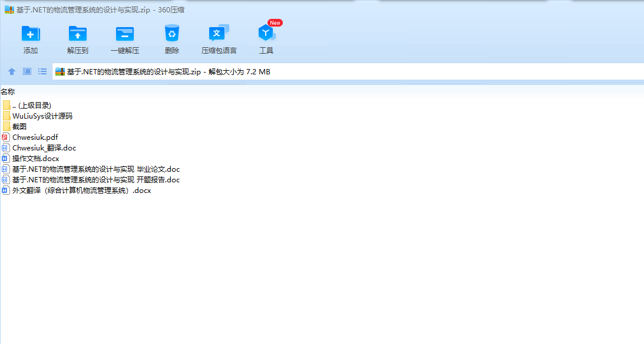Click Word icon of 毕业论文.doc file
This screenshot has height=344, width=644.
[5, 169]
